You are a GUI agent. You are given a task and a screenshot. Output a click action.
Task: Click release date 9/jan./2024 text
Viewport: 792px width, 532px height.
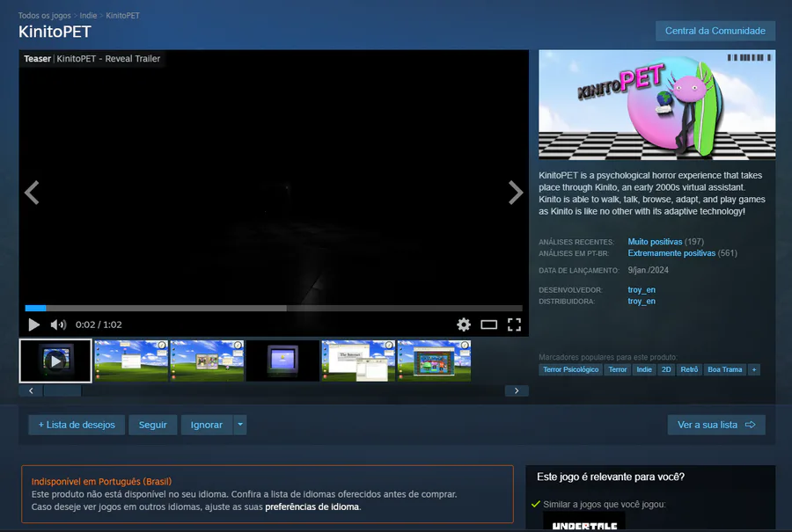pyautogui.click(x=648, y=270)
